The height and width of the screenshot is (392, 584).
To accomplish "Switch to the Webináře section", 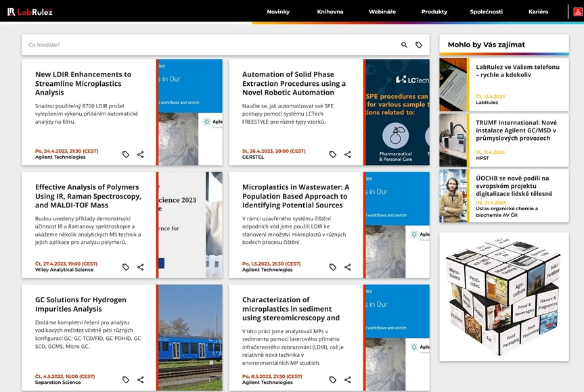I will pyautogui.click(x=382, y=11).
